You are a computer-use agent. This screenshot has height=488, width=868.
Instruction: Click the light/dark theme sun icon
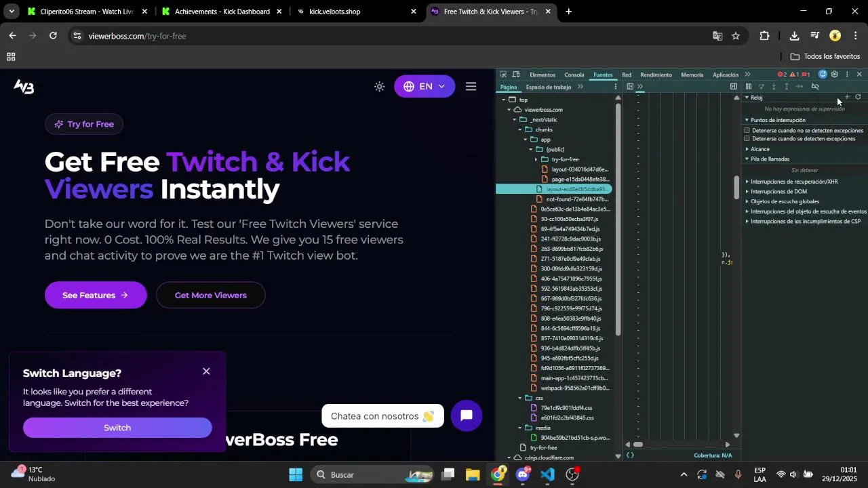coord(380,87)
